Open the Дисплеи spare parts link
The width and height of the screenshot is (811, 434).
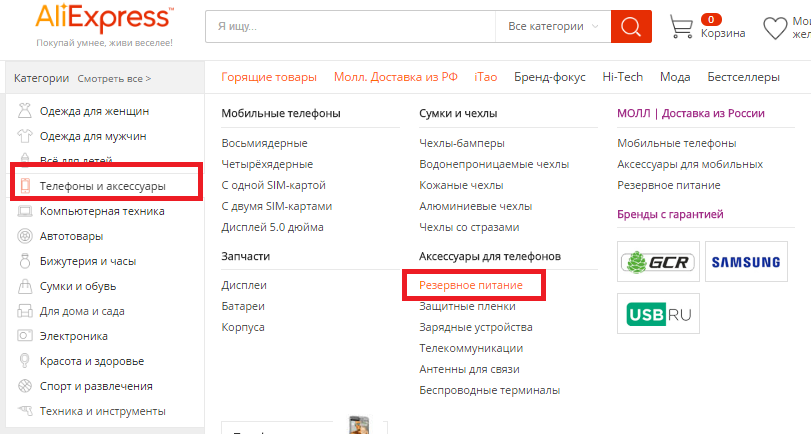click(244, 285)
